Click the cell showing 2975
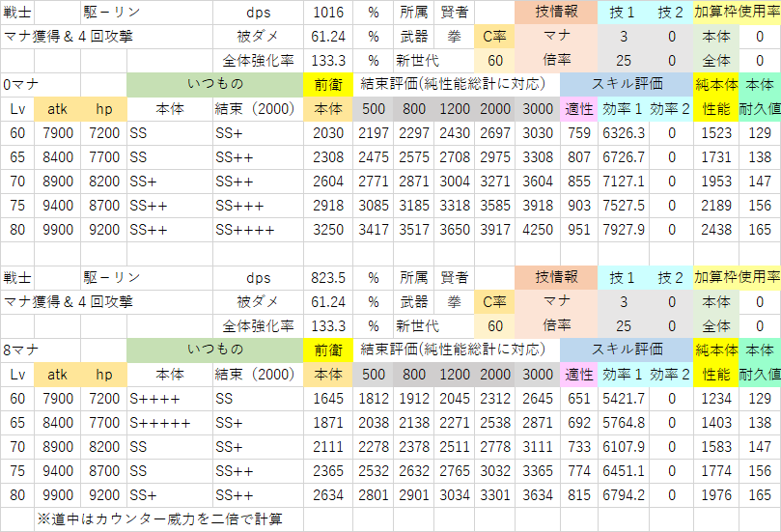 (495, 157)
